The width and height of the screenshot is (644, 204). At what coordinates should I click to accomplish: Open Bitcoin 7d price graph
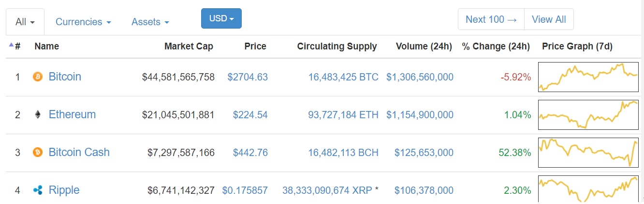click(588, 77)
